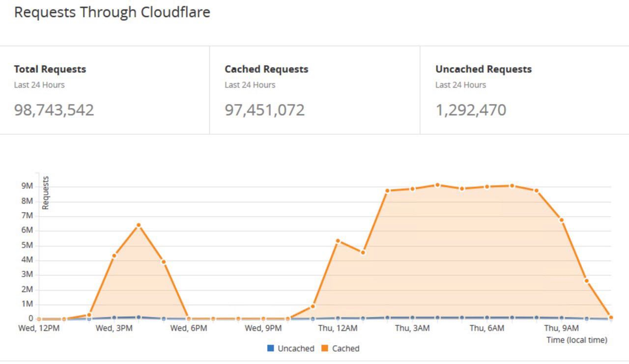Click Last 24 Hours under Total Requests

pyautogui.click(x=39, y=85)
